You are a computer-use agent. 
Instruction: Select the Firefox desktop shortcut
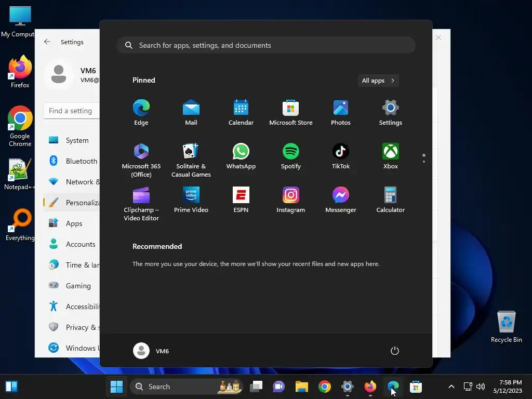[20, 72]
